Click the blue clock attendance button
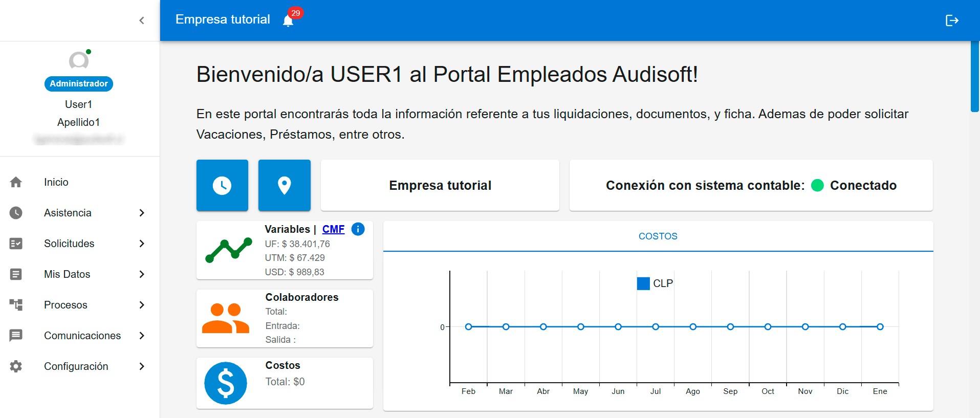 pyautogui.click(x=222, y=185)
